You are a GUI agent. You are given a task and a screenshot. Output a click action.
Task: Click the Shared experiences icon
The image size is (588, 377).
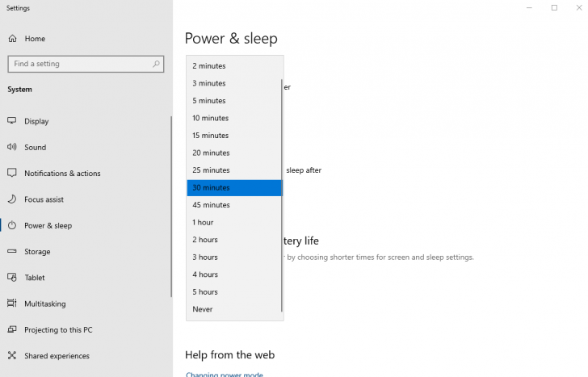[x=12, y=355]
